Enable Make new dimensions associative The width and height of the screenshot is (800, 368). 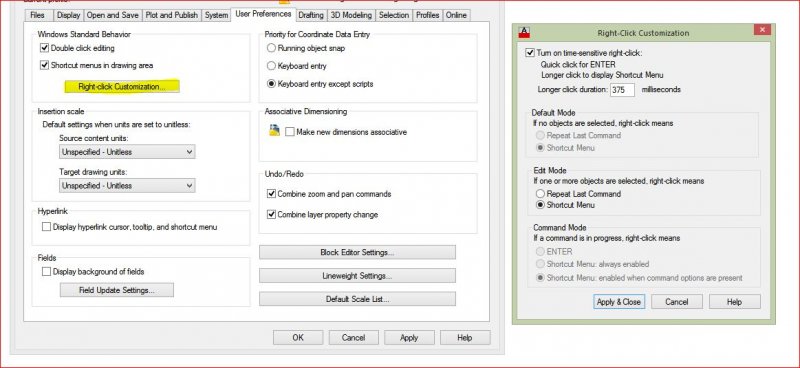[290, 132]
